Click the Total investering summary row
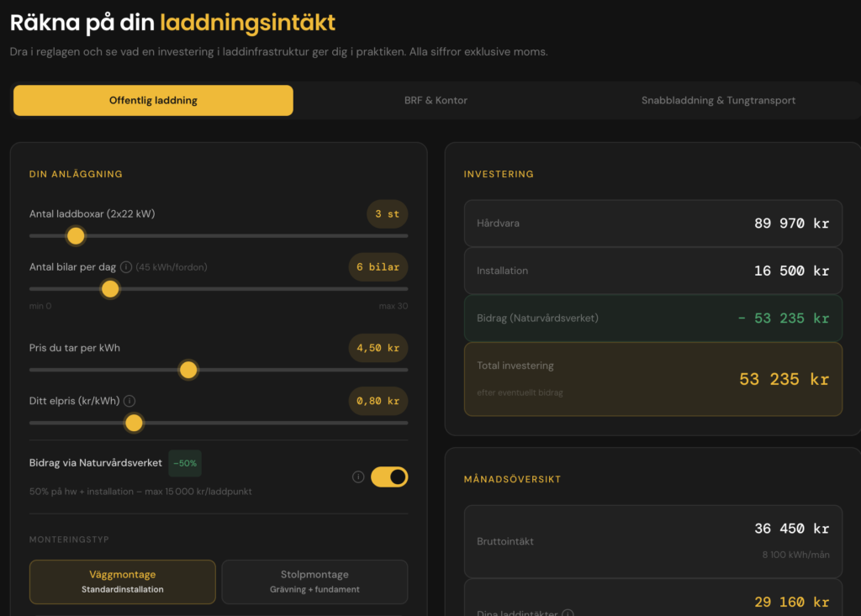861x616 pixels. click(x=652, y=379)
